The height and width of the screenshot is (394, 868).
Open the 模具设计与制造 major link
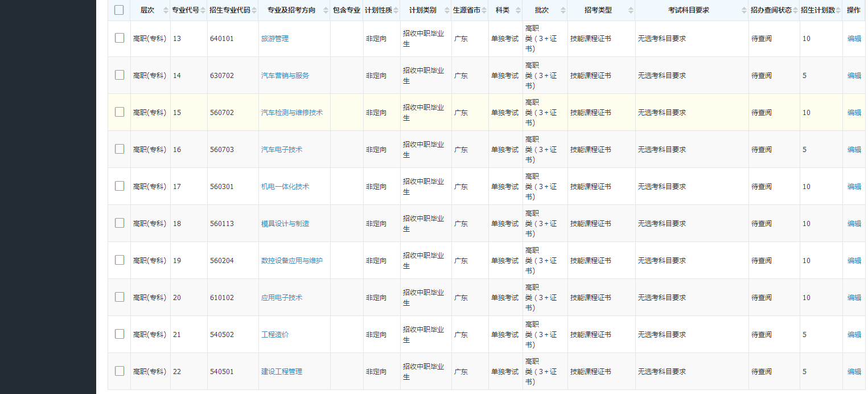coord(285,224)
